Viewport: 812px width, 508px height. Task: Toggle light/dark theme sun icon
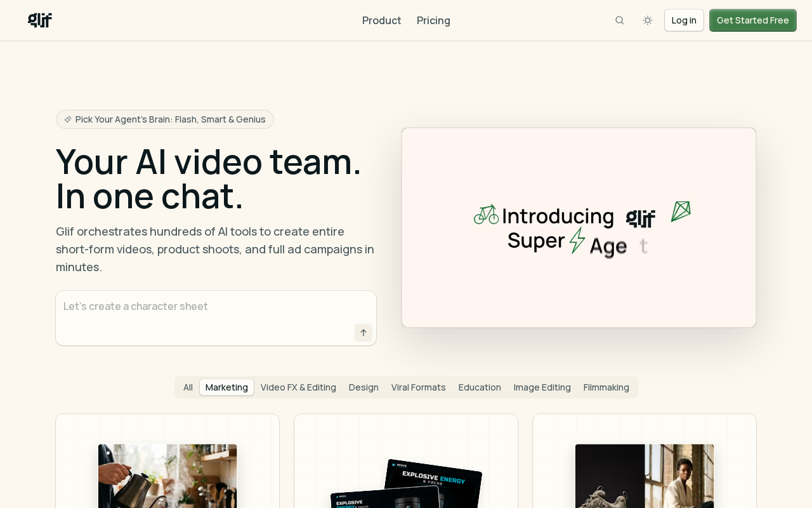tap(648, 20)
